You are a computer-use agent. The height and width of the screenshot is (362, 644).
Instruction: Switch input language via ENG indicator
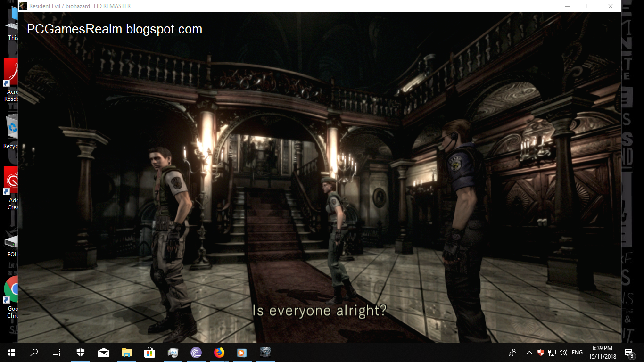point(577,352)
